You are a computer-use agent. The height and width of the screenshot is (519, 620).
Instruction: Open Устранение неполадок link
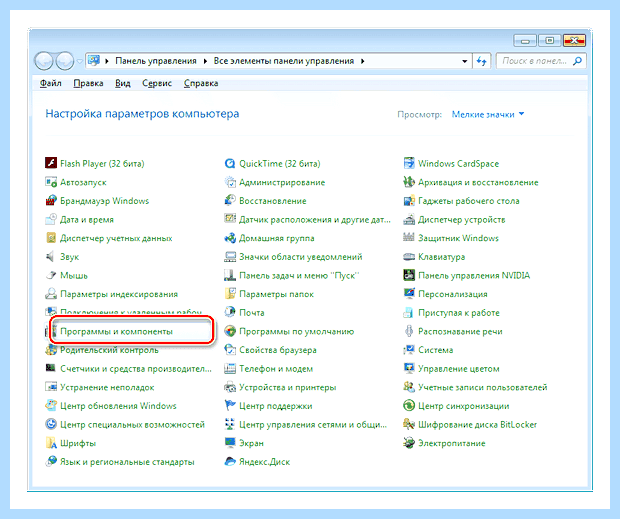point(107,387)
